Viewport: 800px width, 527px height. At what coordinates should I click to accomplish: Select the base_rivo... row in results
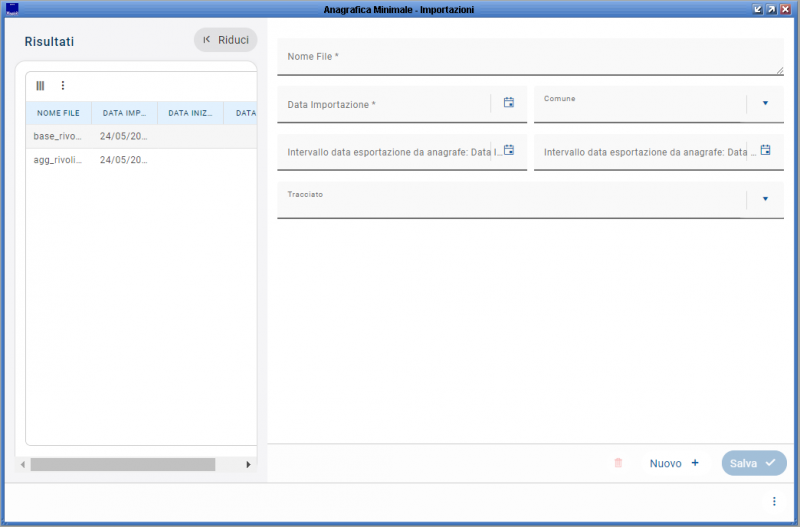pyautogui.click(x=58, y=136)
